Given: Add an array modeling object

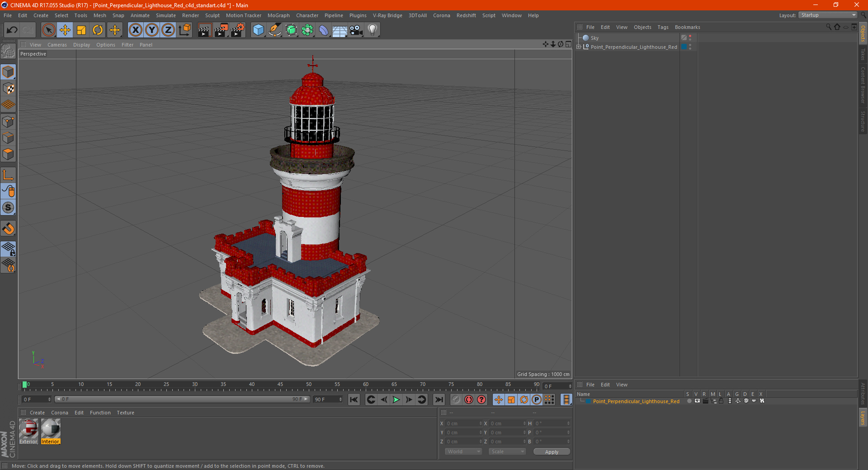Looking at the screenshot, I should (307, 30).
